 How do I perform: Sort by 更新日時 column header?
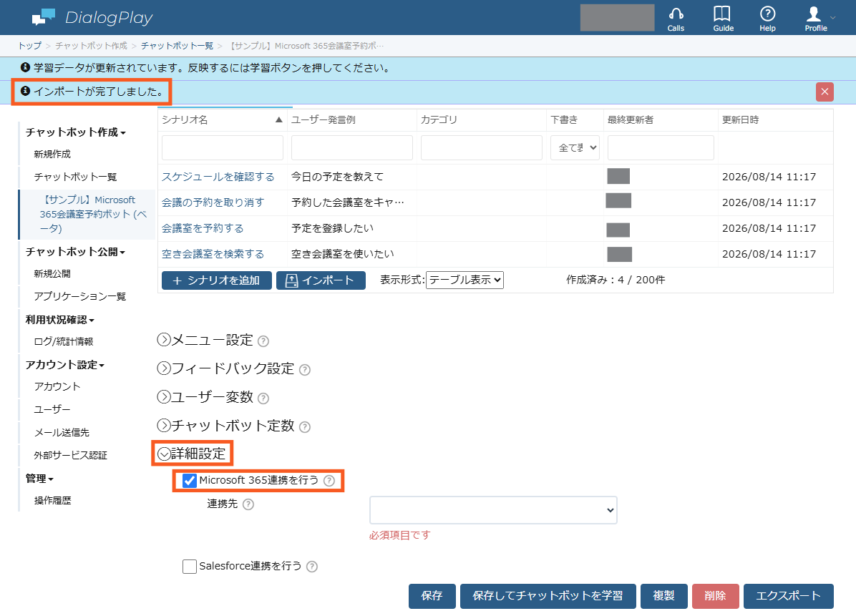coord(740,119)
